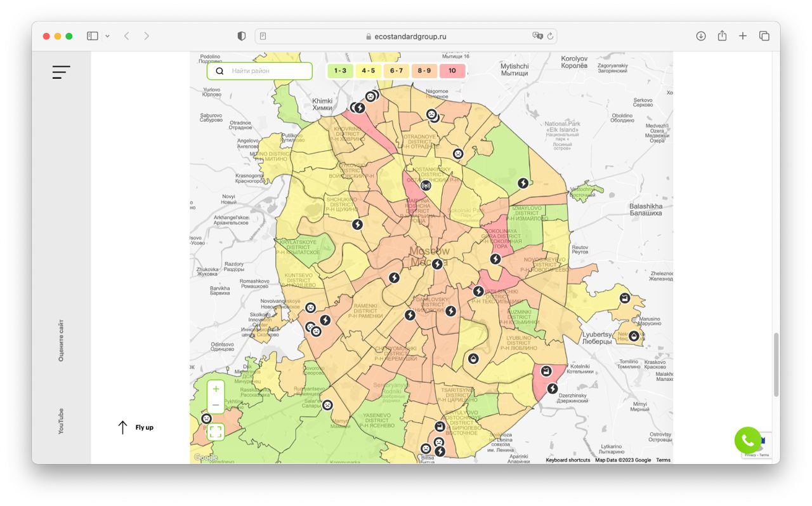
Task: Click the green phone call button
Action: tap(747, 440)
